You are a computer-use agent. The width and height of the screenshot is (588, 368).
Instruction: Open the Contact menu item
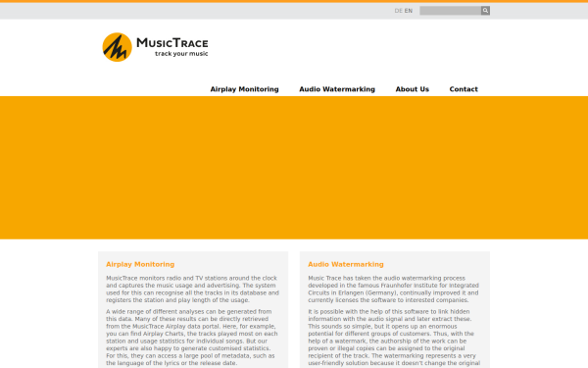464,89
